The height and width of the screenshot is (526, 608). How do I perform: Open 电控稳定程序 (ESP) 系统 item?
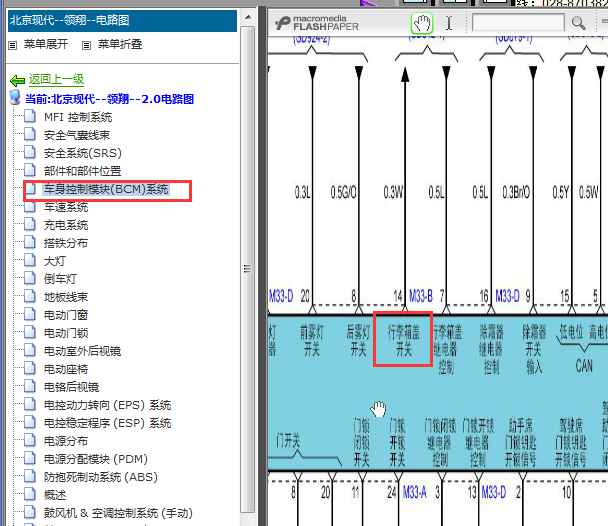pos(107,423)
